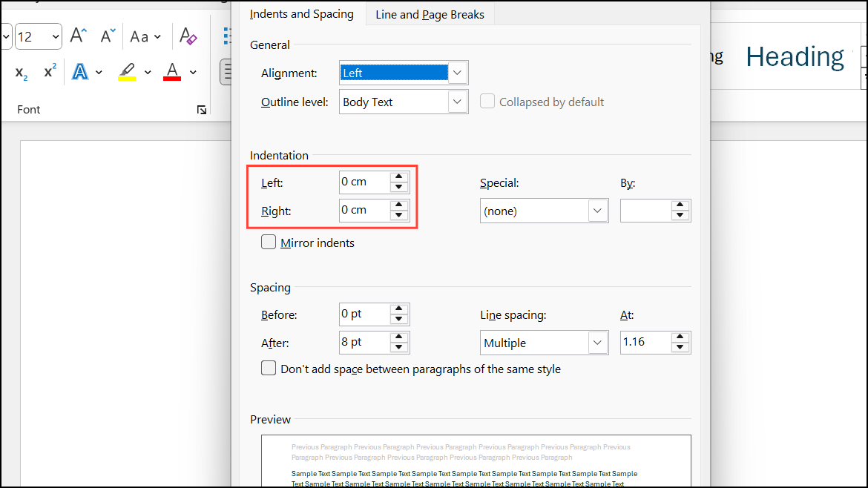Screen dimensions: 868x488
Task: Enable the Mirror indents checkbox
Action: (x=269, y=243)
